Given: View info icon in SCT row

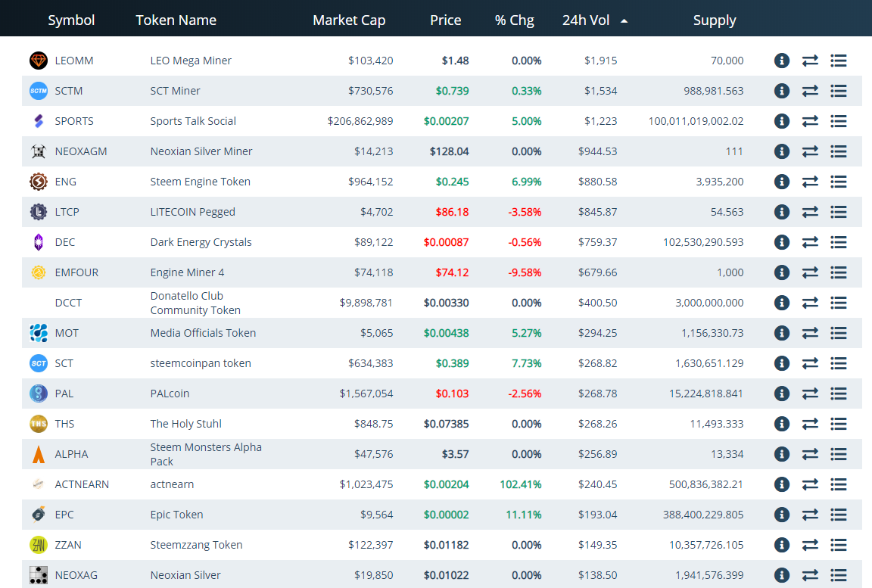Looking at the screenshot, I should tap(781, 363).
